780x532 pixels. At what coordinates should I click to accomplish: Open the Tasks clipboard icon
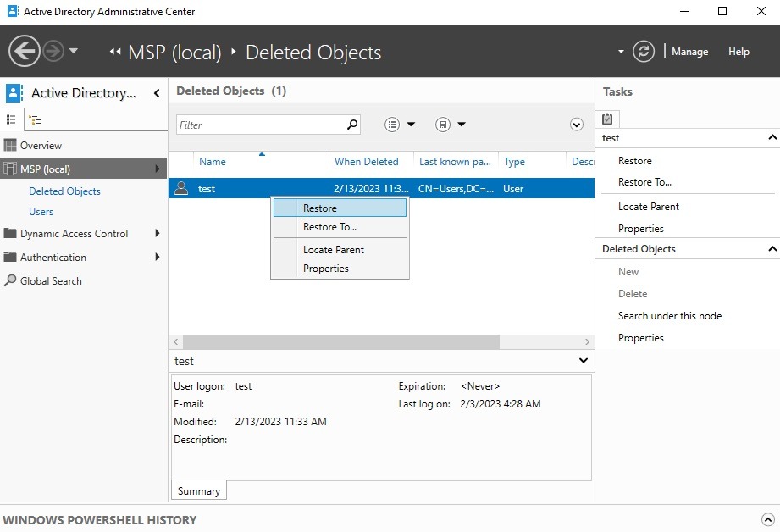[607, 119]
